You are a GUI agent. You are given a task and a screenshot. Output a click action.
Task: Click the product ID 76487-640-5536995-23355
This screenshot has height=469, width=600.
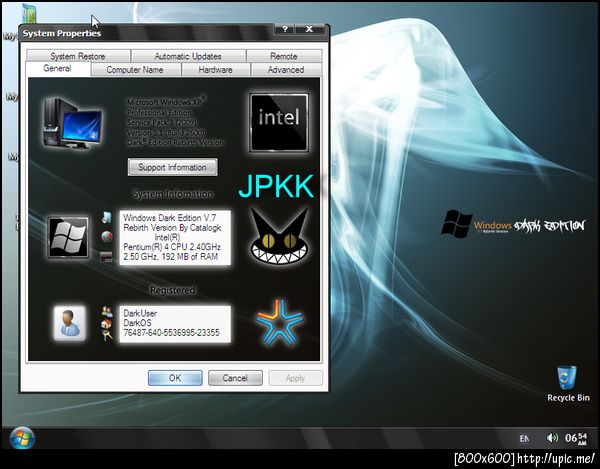(x=171, y=332)
